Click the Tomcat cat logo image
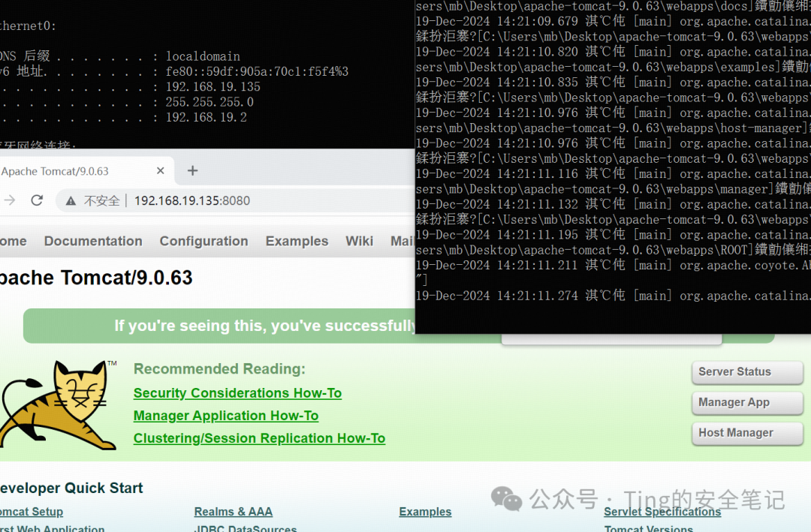 pos(58,404)
